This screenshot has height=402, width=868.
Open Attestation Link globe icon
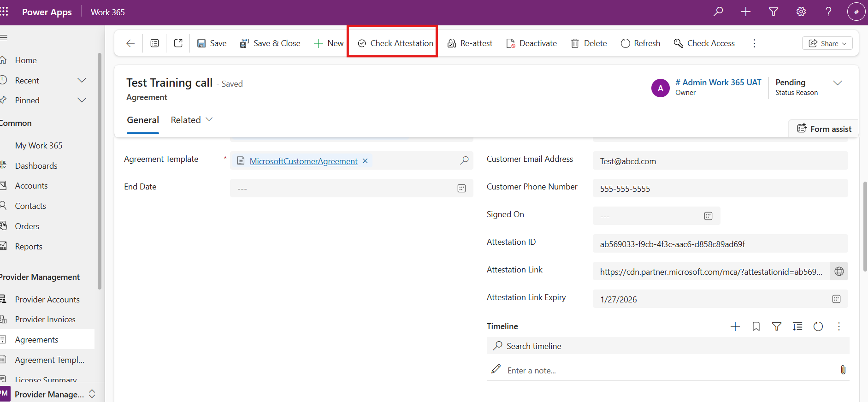point(839,272)
